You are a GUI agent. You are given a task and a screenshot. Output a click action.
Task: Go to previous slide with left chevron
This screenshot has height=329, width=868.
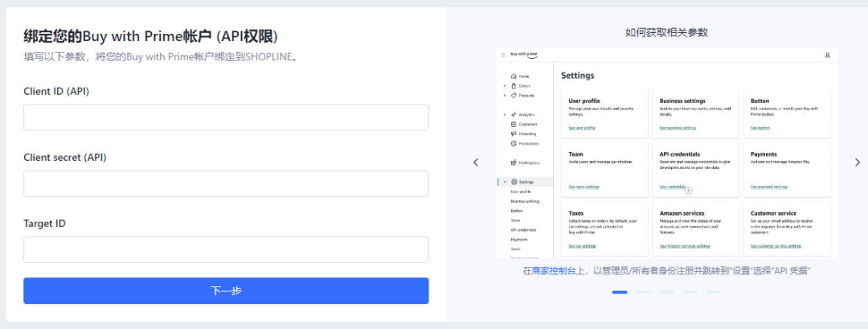[476, 162]
